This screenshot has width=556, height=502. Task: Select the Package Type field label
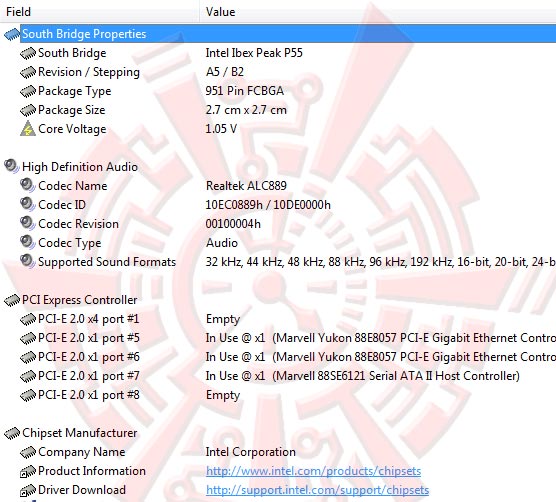tap(75, 91)
